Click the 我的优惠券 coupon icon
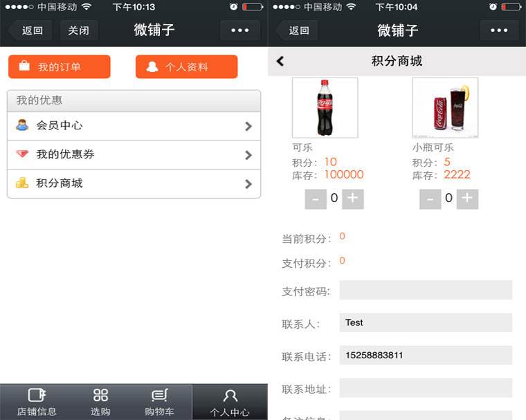The image size is (526, 420). click(23, 154)
